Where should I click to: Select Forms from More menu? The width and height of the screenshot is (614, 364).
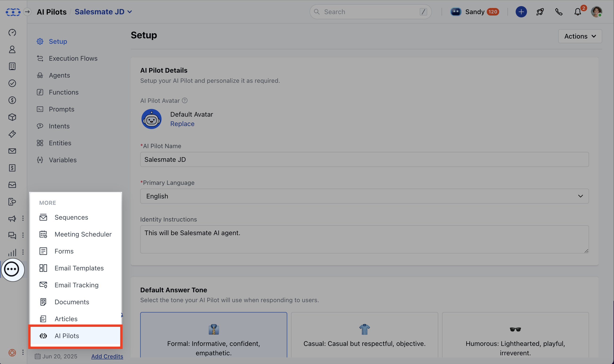click(x=76, y=251)
